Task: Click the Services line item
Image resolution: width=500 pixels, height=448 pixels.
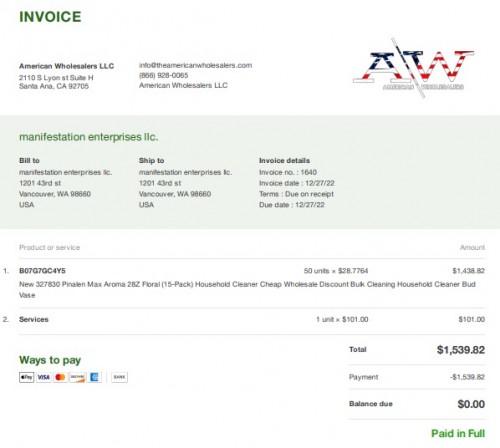Action: point(34,319)
